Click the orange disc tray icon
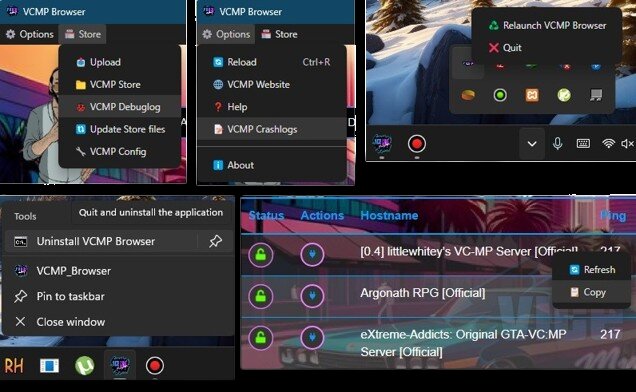 pos(468,95)
